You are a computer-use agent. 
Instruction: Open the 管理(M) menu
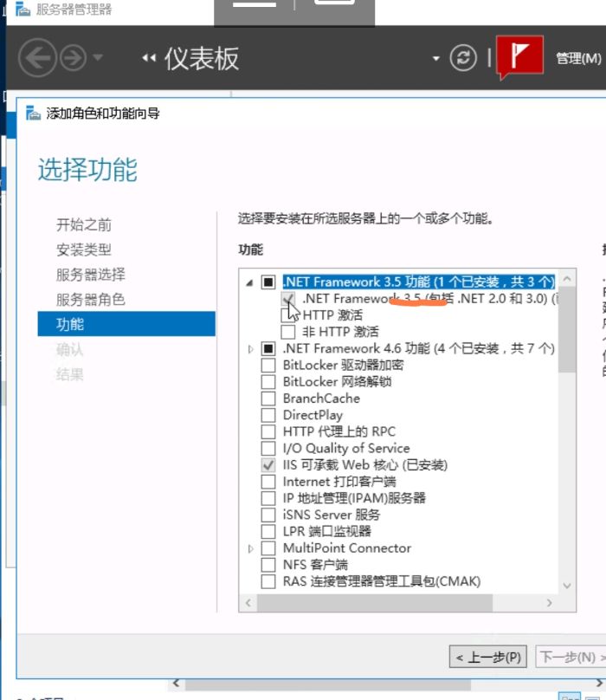pos(578,58)
